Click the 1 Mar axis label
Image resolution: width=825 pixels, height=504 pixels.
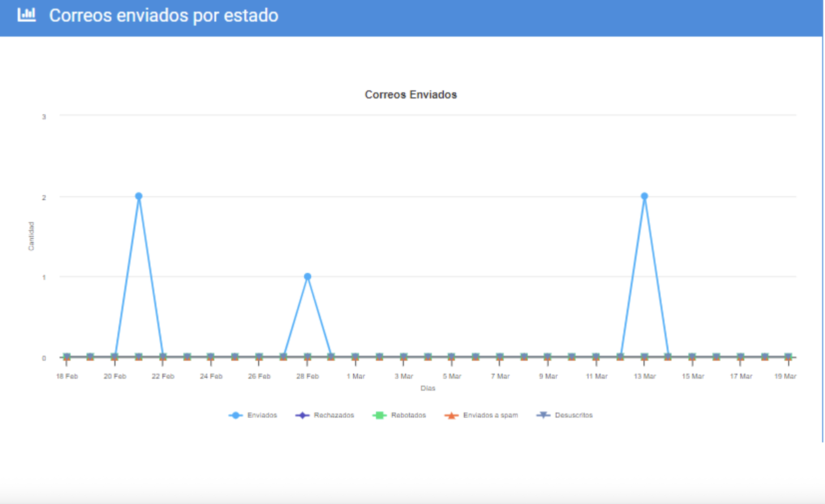coord(356,376)
